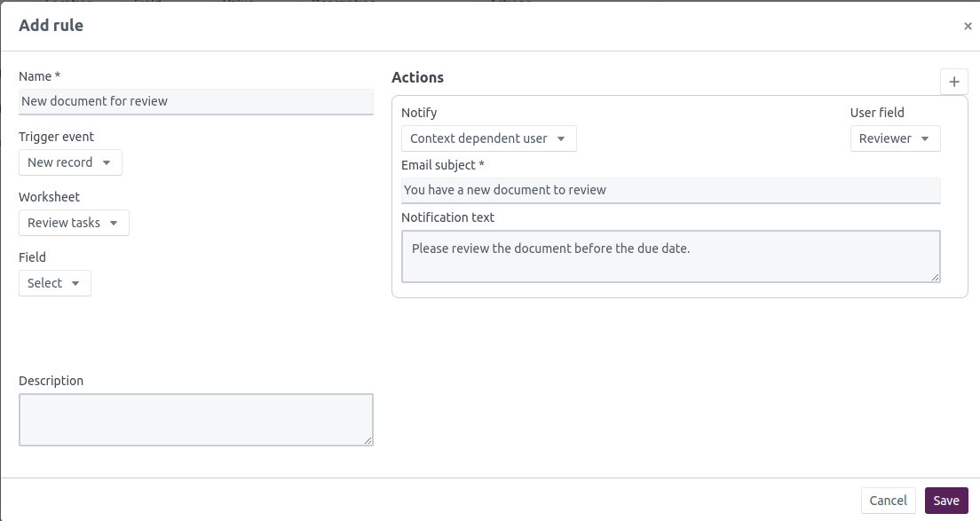Click the Add rule dialog title
Screen dimensions: 980x521
pos(51,26)
